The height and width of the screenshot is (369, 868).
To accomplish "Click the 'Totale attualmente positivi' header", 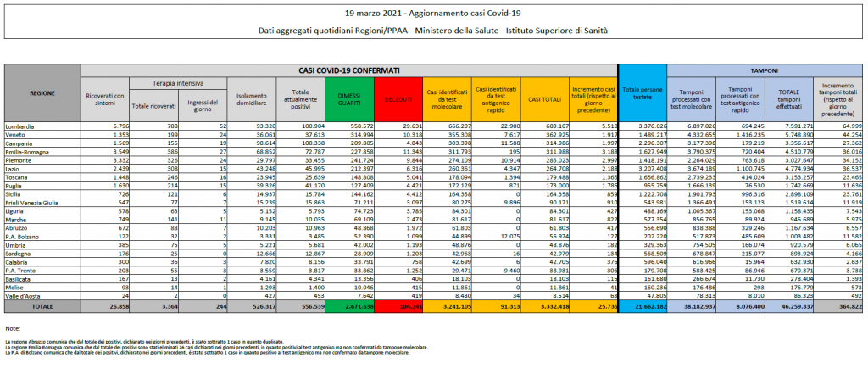I will 301,99.
